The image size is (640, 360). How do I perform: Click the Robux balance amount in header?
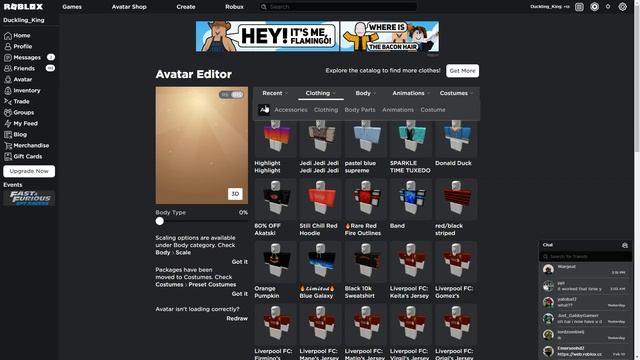[x=608, y=7]
